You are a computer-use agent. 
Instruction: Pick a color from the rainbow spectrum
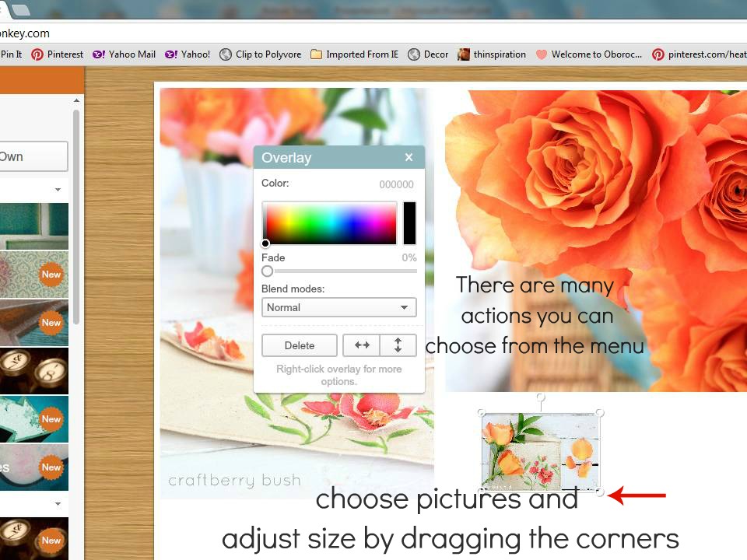point(330,223)
